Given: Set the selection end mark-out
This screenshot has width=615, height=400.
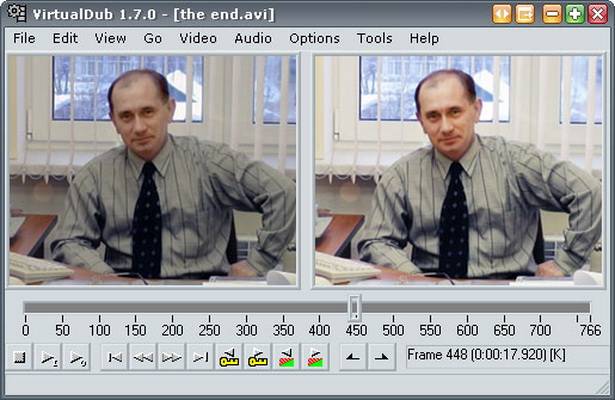Looking at the screenshot, I should [381, 357].
